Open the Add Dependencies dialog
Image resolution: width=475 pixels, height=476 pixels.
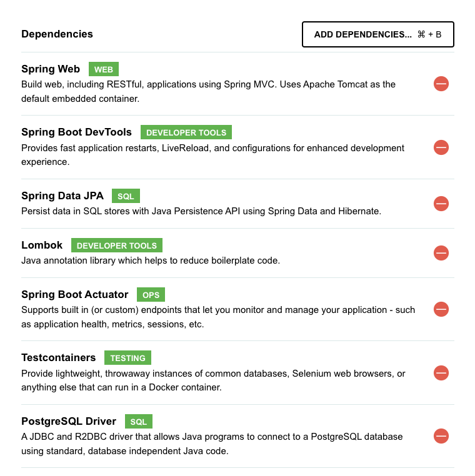pyautogui.click(x=378, y=34)
